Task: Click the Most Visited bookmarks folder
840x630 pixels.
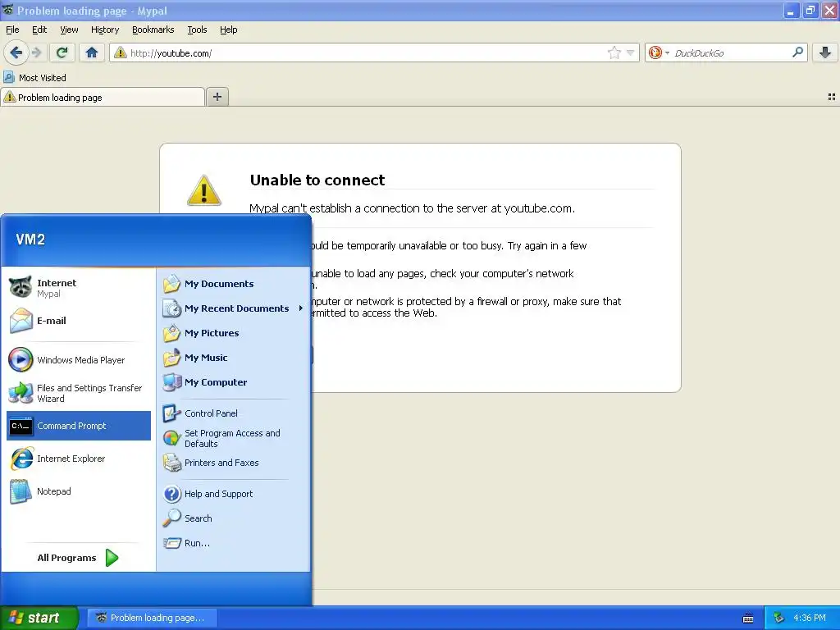Action: [x=35, y=78]
